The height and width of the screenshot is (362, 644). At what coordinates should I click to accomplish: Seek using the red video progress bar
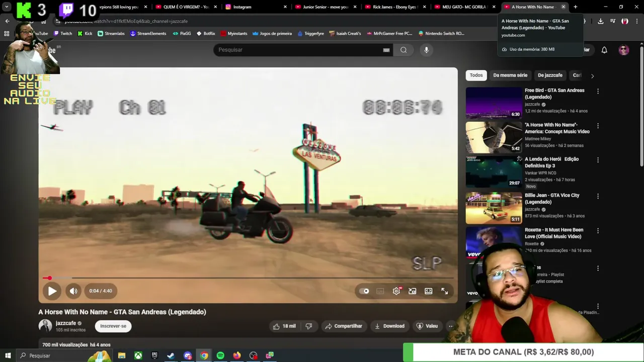coord(248,278)
